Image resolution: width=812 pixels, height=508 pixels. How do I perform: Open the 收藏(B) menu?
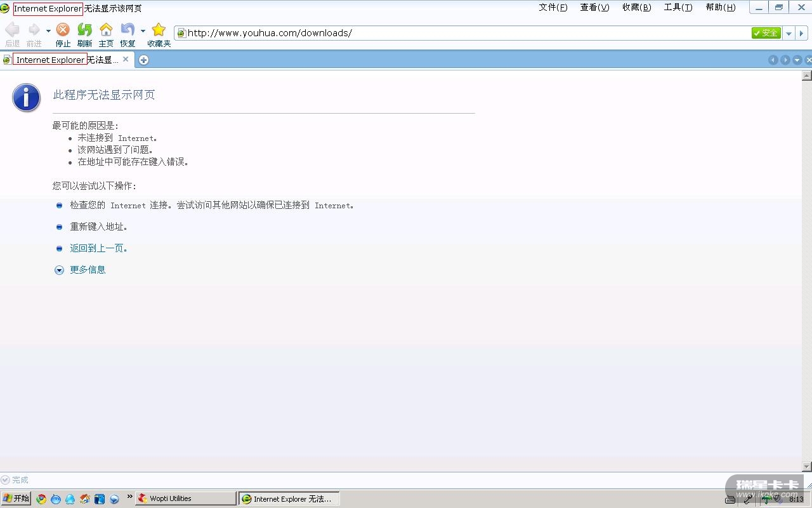pyautogui.click(x=636, y=8)
